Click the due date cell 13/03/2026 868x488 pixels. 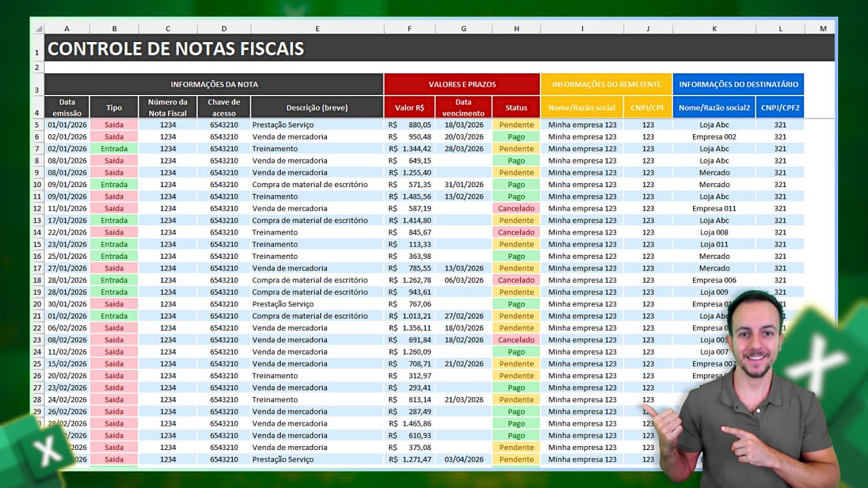[464, 268]
